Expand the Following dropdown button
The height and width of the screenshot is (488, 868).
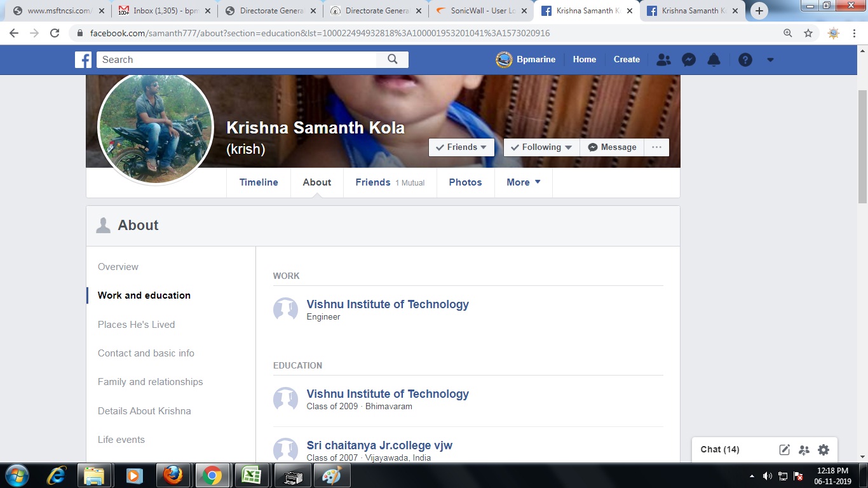tap(541, 147)
